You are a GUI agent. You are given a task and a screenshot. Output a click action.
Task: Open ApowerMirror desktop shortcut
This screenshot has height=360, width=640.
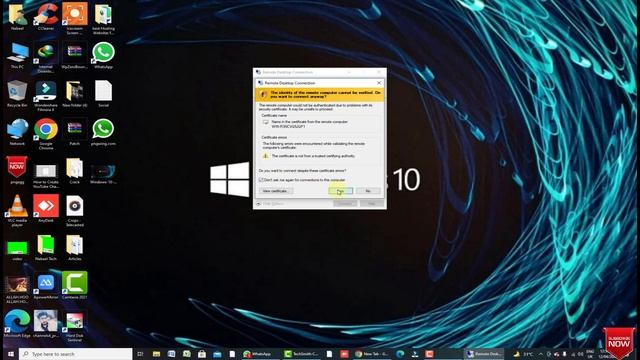46,285
